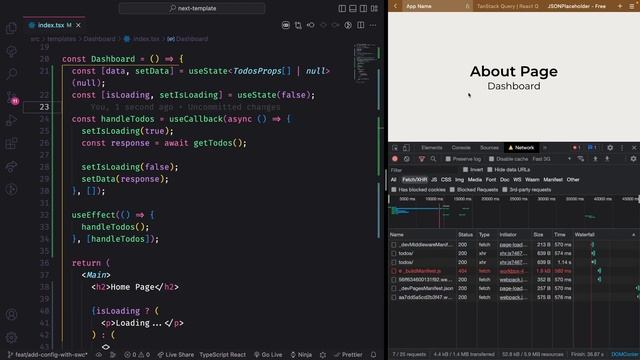Screen dimensions: 640x360
Task: Open the Dashboard symbol breadcrumb
Action: 188,39
